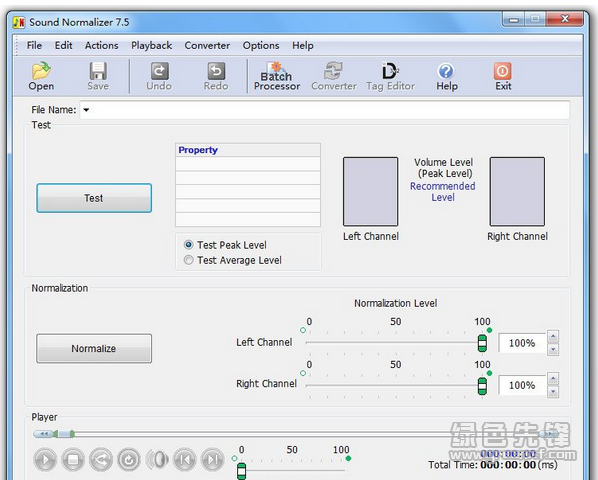Decrease Right Channel normalization percent
Viewport: 598px width, 480px height.
[x=553, y=392]
